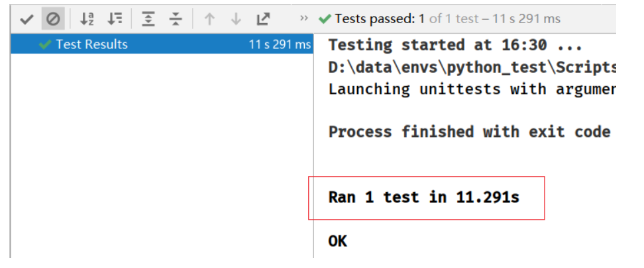
Task: Go to previous failed test arrow
Action: (209, 19)
